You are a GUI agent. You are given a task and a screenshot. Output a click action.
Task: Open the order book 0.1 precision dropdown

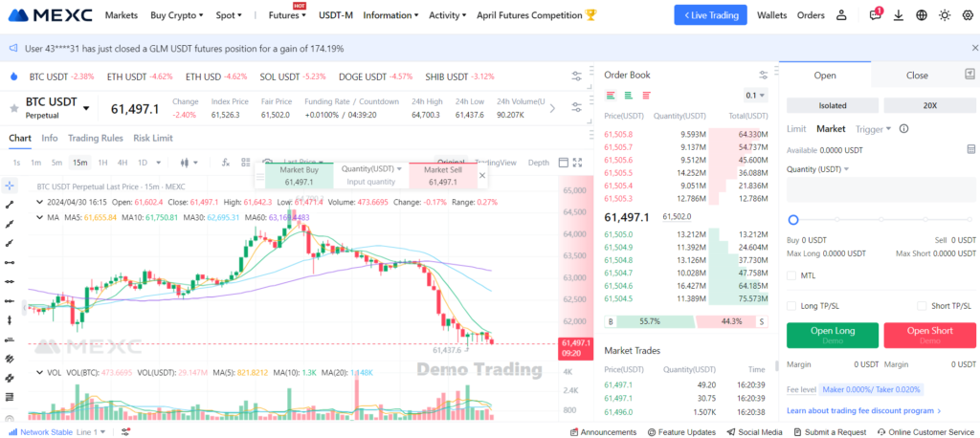tap(756, 96)
